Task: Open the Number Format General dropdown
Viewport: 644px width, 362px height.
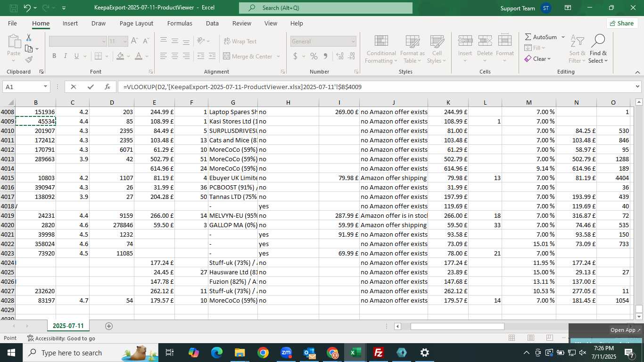Action: (353, 41)
